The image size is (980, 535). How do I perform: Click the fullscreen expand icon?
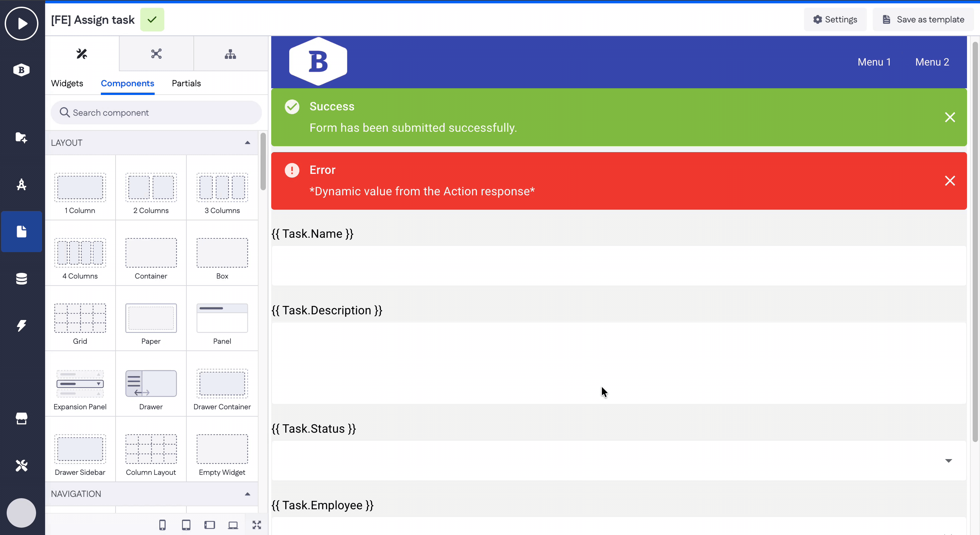pos(257,525)
